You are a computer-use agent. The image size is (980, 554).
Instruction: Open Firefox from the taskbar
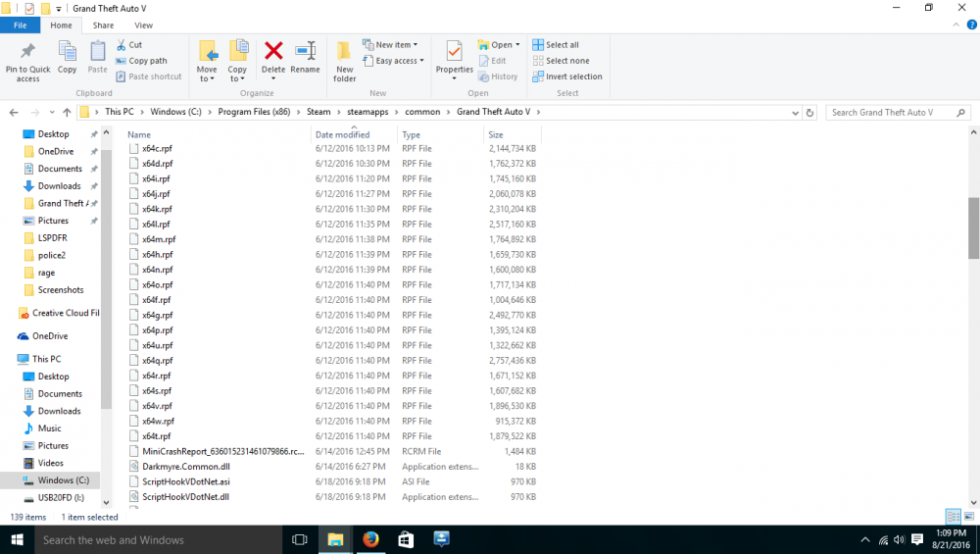[370, 539]
